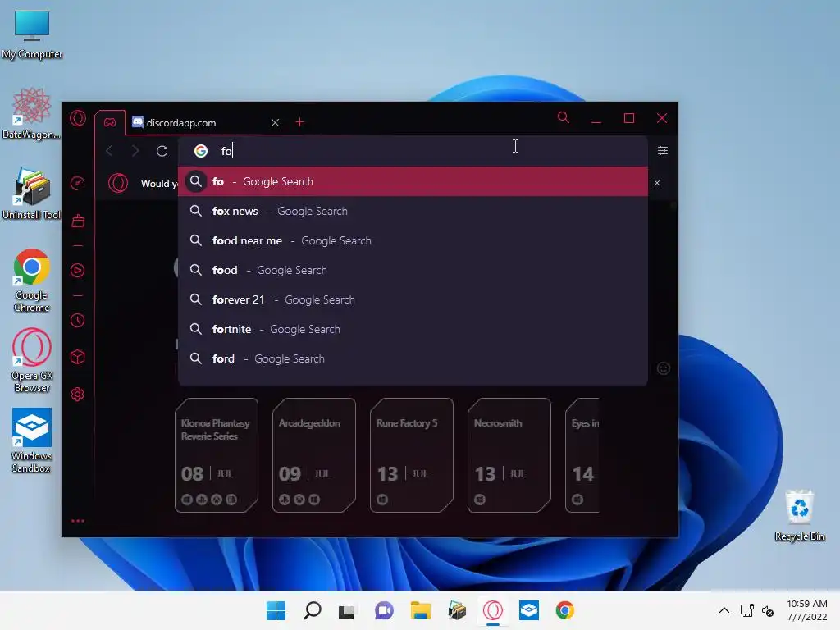Screen dimensions: 840x630
Task: Open network display icon in system tray
Action: (746, 610)
